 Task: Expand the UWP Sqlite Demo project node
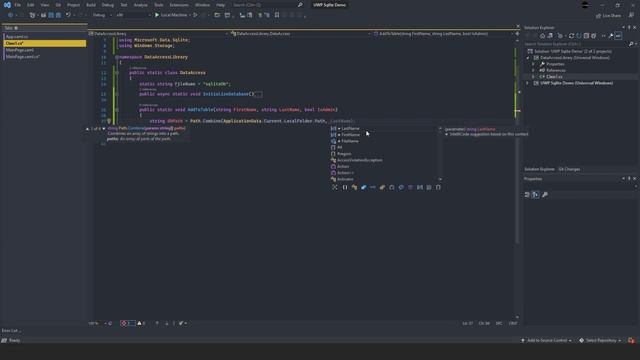pyautogui.click(x=528, y=83)
